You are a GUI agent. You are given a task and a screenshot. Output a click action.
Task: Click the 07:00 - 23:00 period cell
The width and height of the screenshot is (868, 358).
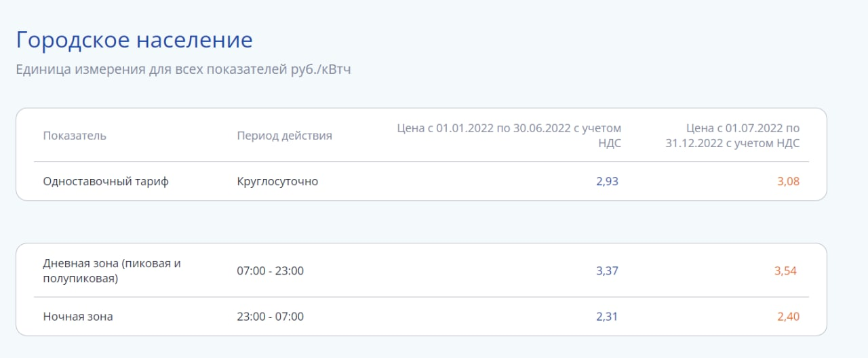pyautogui.click(x=270, y=271)
